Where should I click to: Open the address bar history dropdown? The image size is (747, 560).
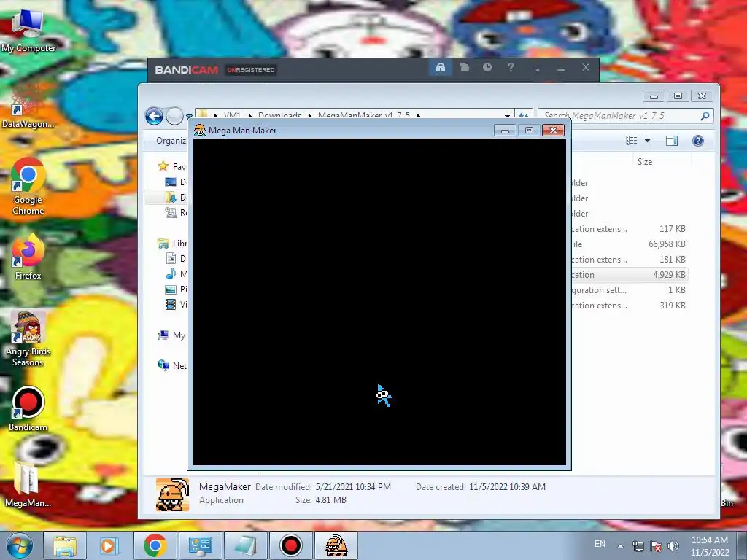508,115
